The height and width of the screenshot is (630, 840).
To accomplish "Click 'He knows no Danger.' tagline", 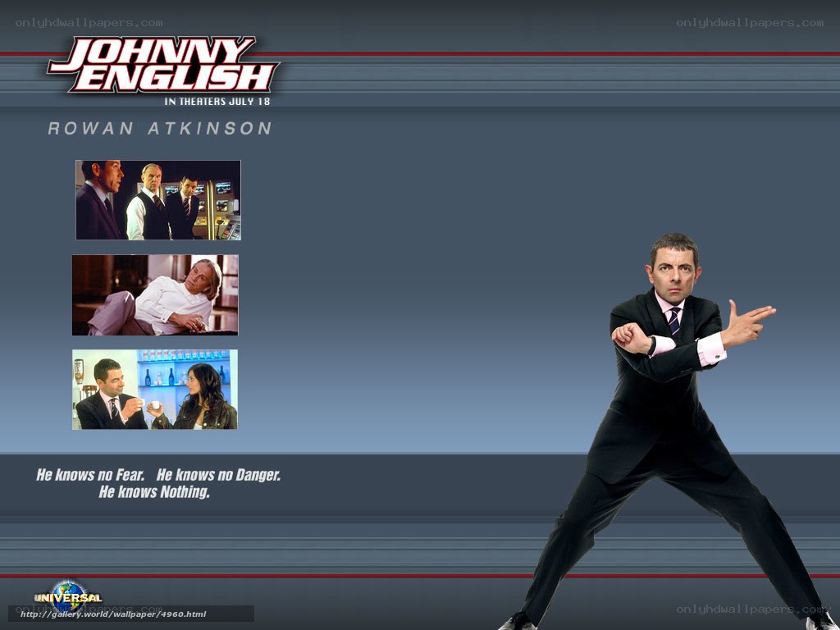I will [x=218, y=475].
